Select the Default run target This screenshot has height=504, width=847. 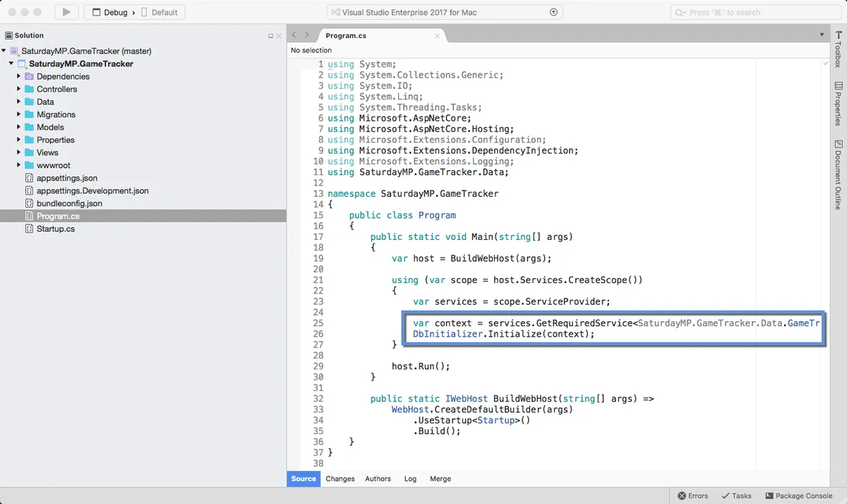pos(160,12)
